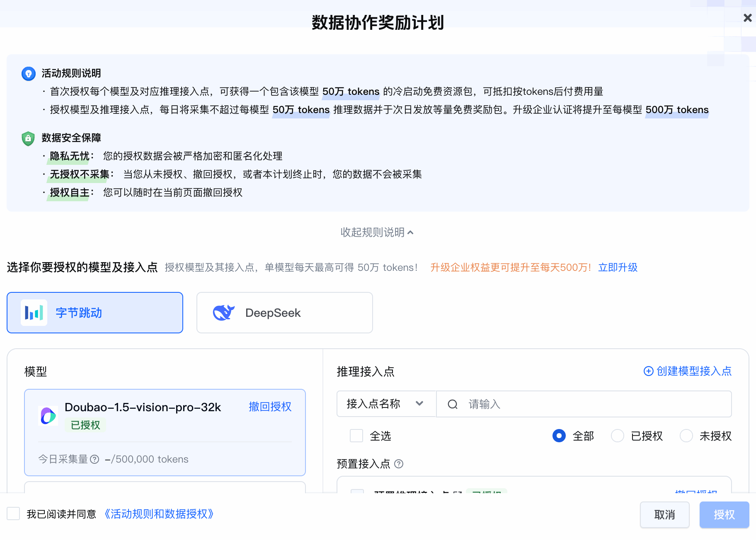Click the 字节跳动 logo icon
The width and height of the screenshot is (756, 540).
tap(34, 313)
